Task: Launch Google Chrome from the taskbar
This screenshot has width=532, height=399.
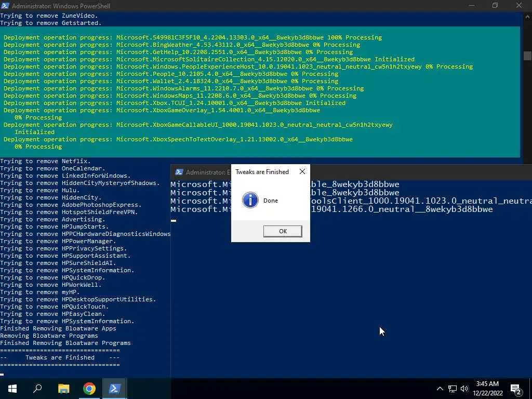Action: click(89, 389)
